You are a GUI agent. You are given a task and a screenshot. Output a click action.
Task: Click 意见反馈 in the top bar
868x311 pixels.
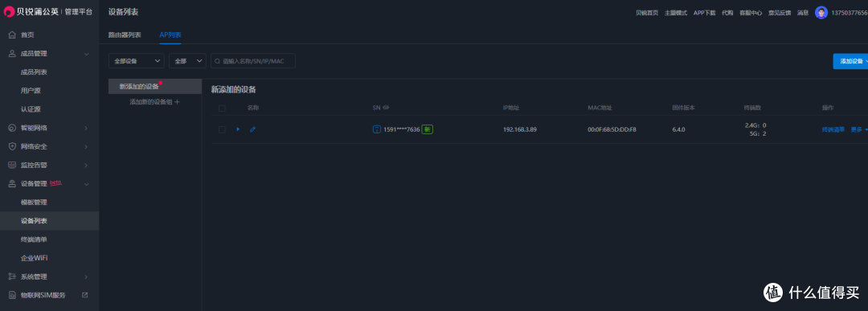point(780,13)
